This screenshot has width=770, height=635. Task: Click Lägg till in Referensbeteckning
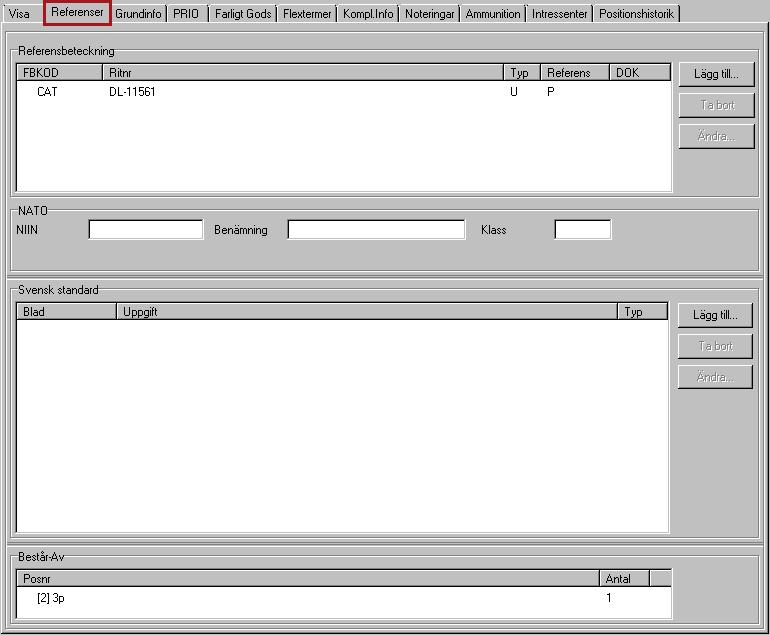[716, 74]
